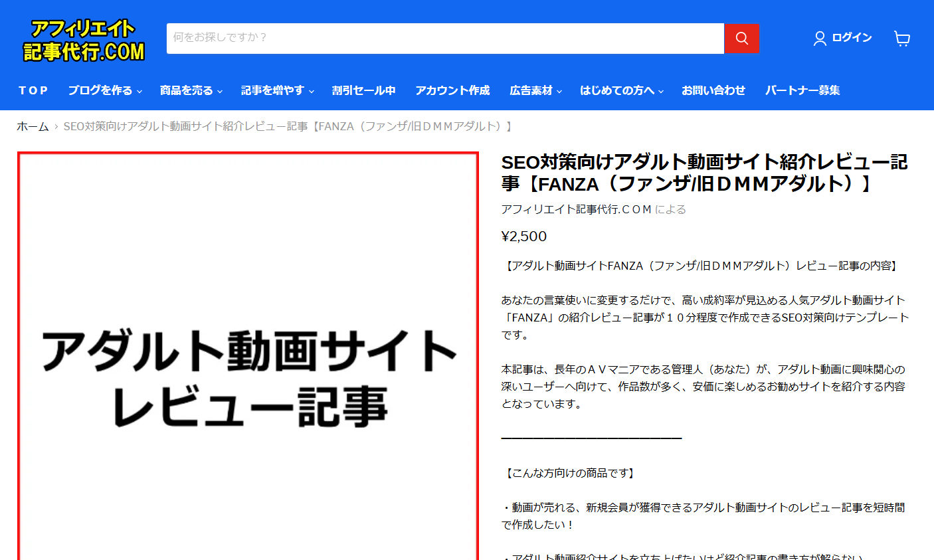Click the product title heading SEO対策向け
Image resolution: width=934 pixels, height=560 pixels.
click(703, 173)
